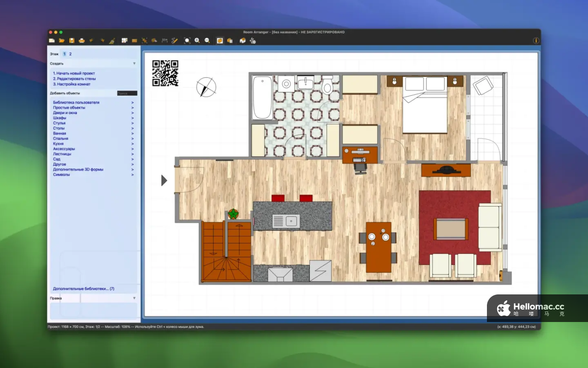Expand arrow next to Двери и окна
The height and width of the screenshot is (368, 588).
point(132,113)
